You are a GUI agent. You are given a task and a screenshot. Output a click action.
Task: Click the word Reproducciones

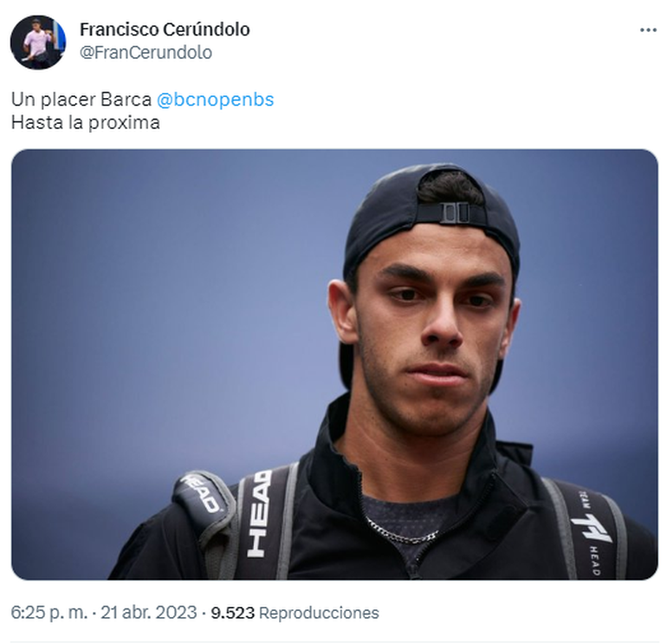(x=319, y=613)
